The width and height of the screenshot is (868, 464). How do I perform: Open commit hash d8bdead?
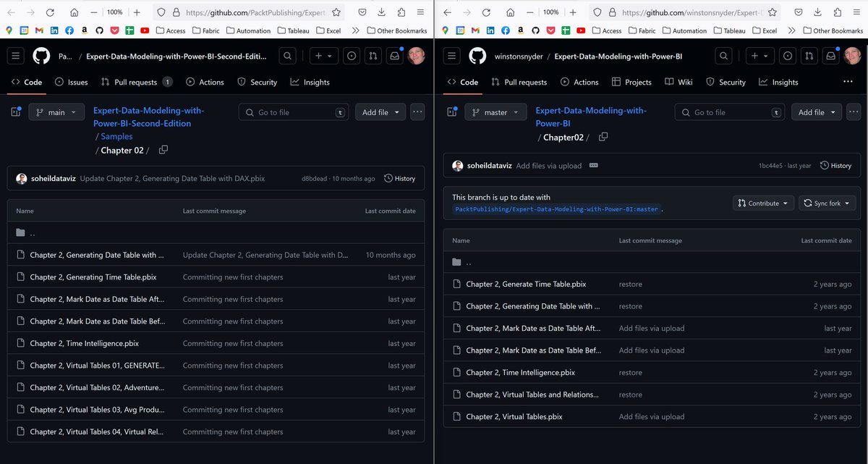point(315,179)
